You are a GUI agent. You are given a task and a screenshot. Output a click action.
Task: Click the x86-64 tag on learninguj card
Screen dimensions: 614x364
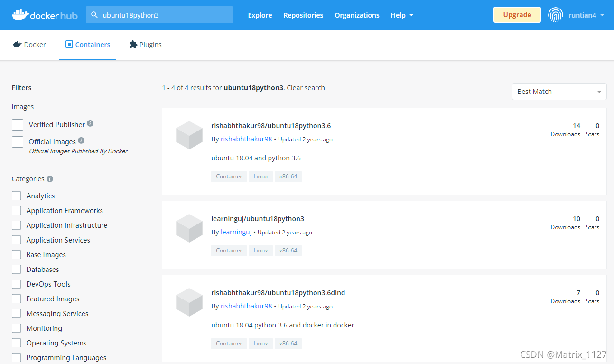[288, 250]
